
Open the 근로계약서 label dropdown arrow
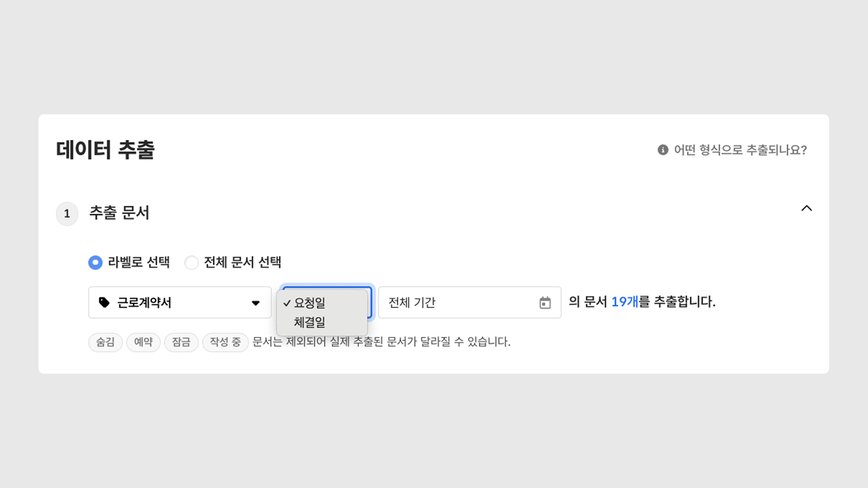[256, 303]
